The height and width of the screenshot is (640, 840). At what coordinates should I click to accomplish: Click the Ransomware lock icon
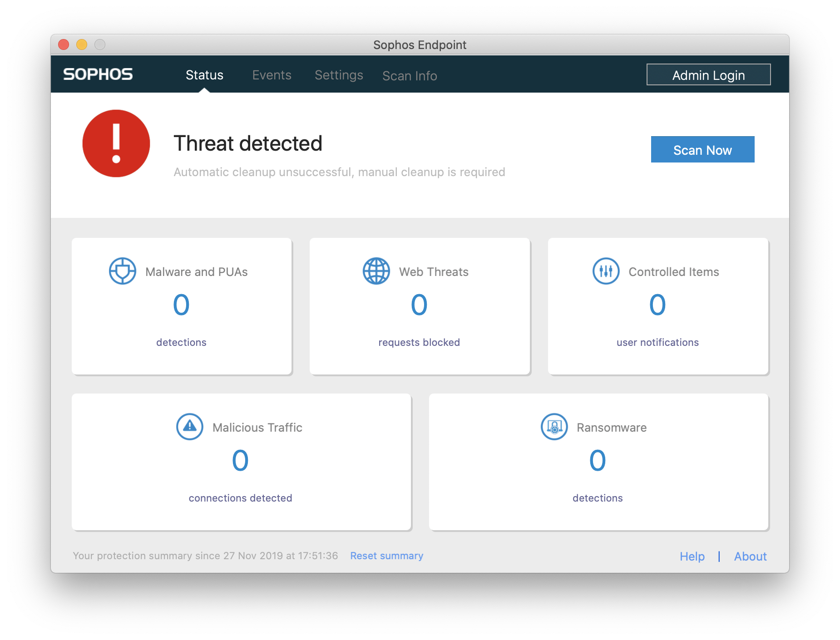554,427
